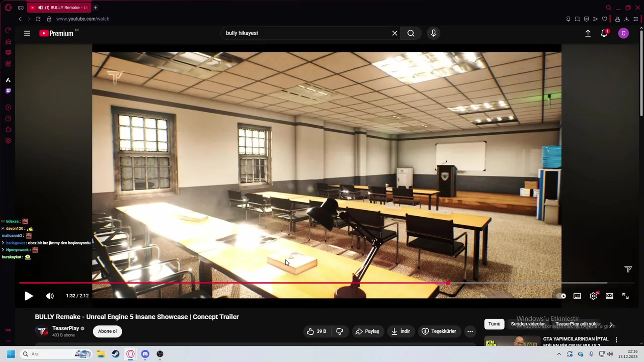Open Twitch in the Opera sidebar
This screenshot has width=644, height=362.
coord(8,91)
